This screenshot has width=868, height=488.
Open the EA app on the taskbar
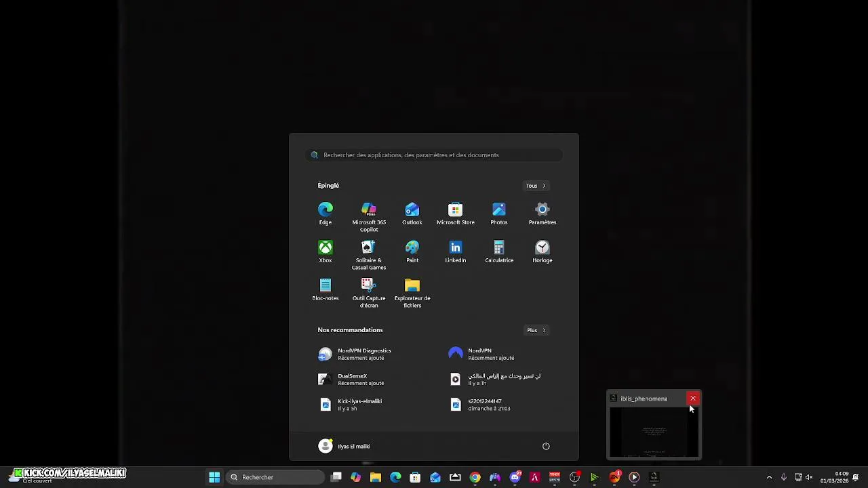[614, 477]
